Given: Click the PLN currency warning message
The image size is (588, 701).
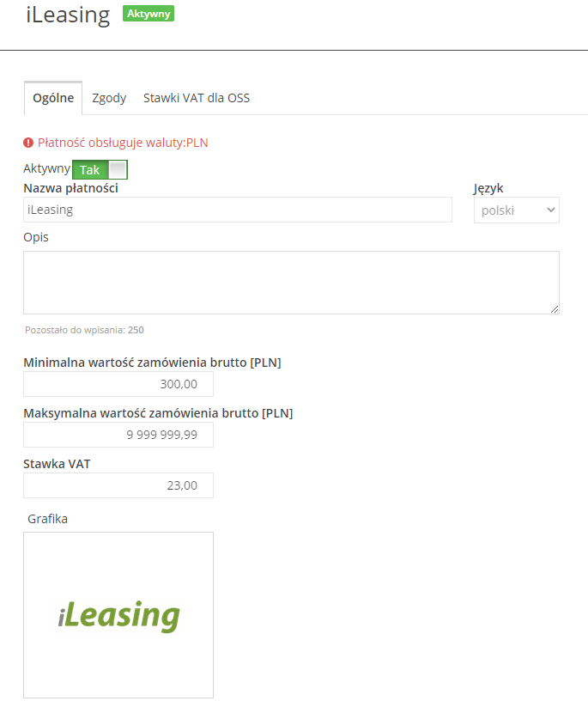Looking at the screenshot, I should click(123, 143).
